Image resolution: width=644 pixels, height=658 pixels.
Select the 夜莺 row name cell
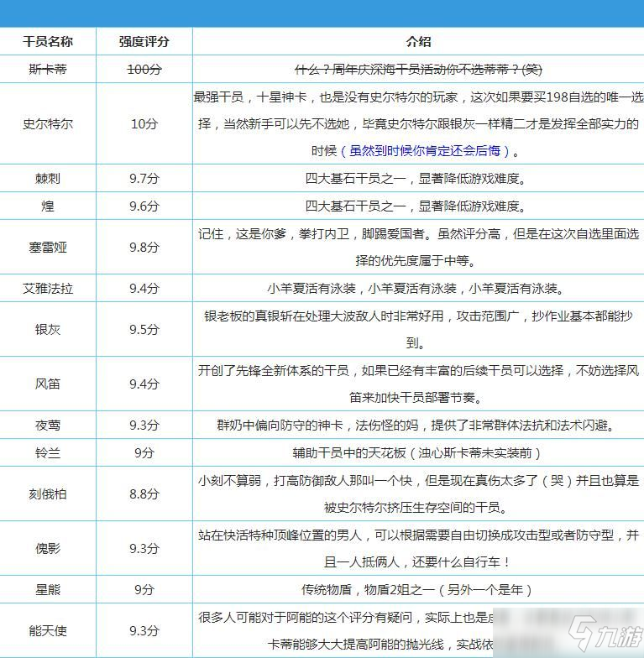[x=48, y=425]
